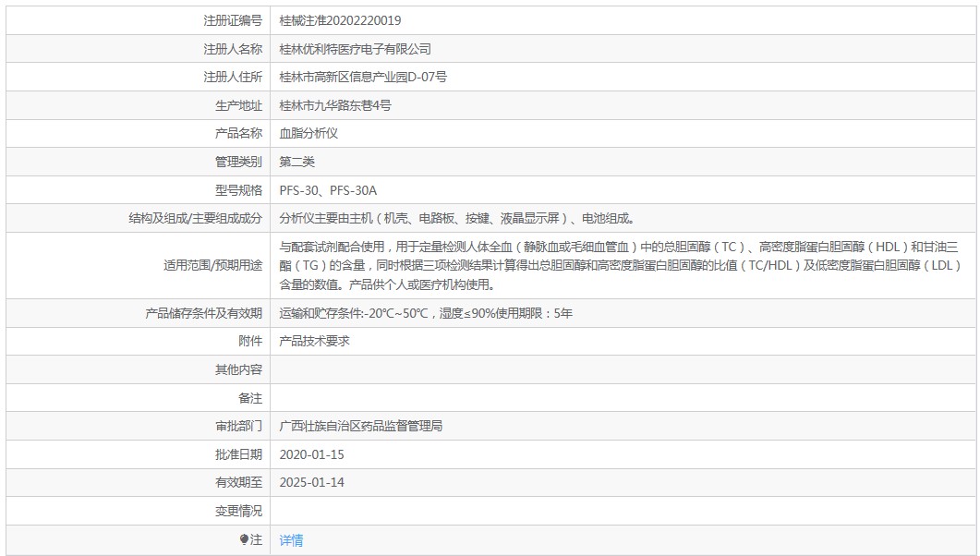Click the 其他内容 label
The height and width of the screenshot is (556, 980).
click(238, 369)
